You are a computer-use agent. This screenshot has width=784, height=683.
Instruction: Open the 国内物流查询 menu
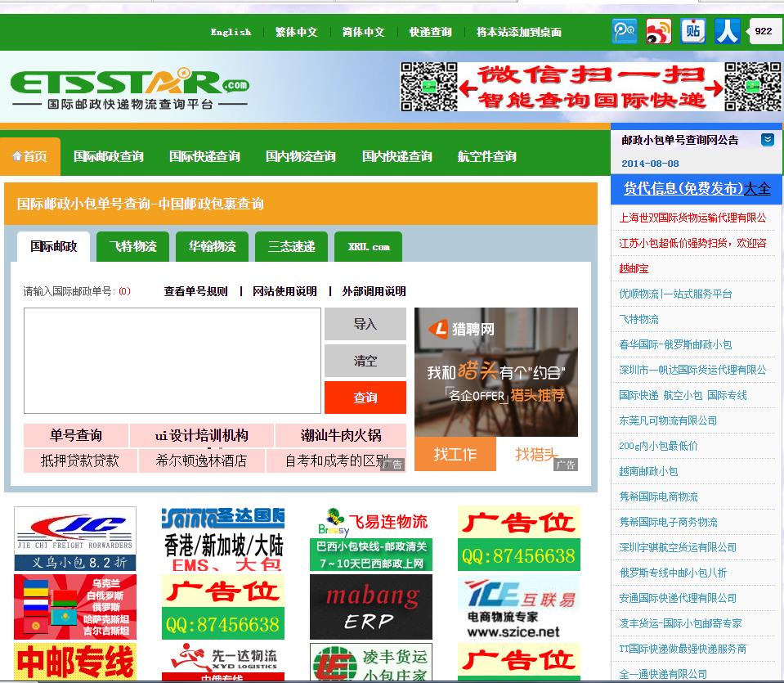pos(301,156)
